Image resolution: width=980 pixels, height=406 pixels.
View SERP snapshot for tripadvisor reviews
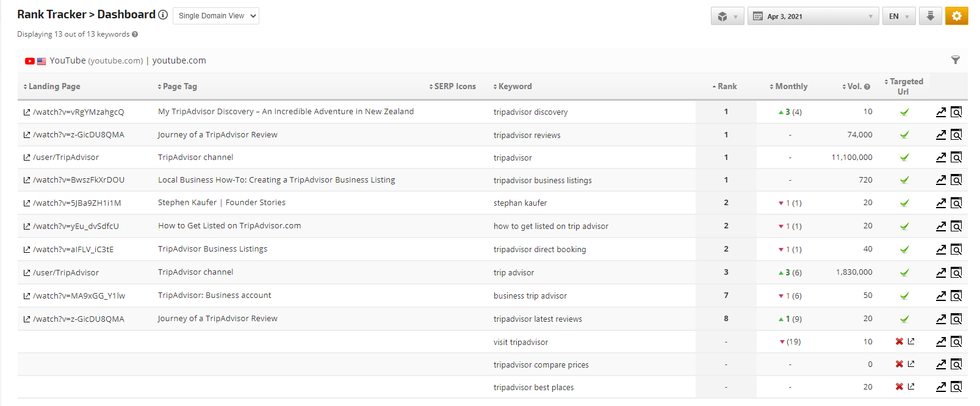click(956, 135)
